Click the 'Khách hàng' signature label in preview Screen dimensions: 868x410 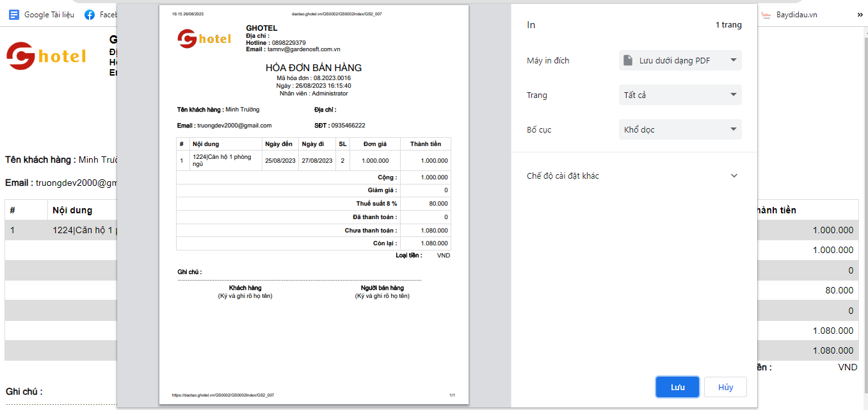point(245,288)
